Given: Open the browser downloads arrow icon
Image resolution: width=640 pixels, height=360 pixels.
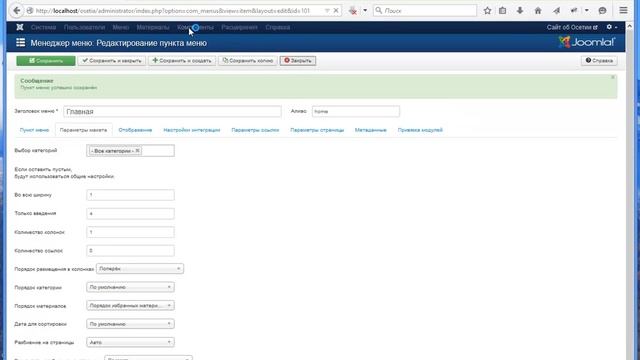Looking at the screenshot, I should pyautogui.click(x=520, y=11).
